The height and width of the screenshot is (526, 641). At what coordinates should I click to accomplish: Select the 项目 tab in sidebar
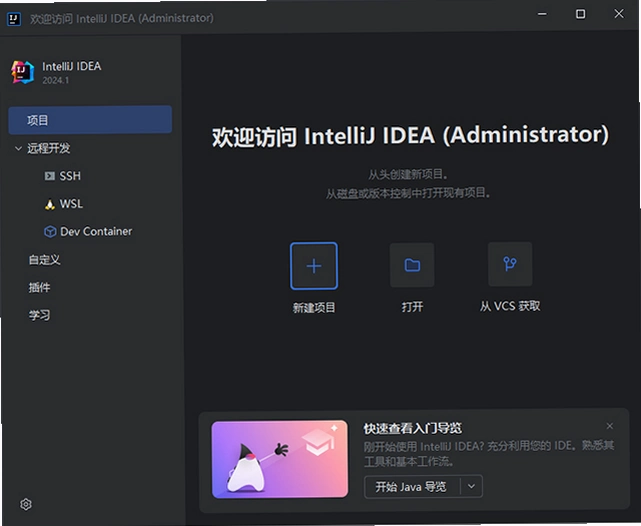pos(90,120)
